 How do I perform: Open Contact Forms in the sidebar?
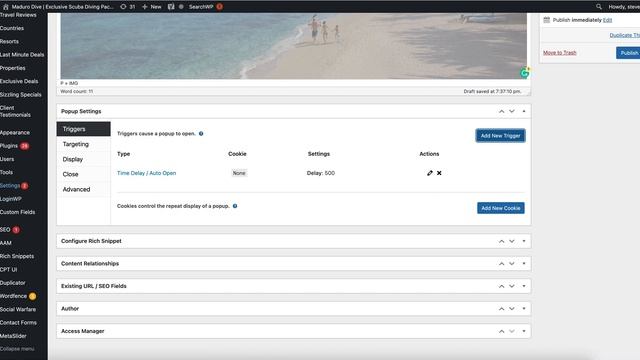tap(18, 323)
